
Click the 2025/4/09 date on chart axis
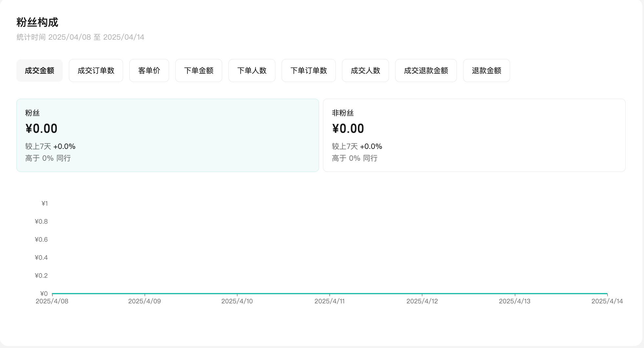click(x=144, y=301)
